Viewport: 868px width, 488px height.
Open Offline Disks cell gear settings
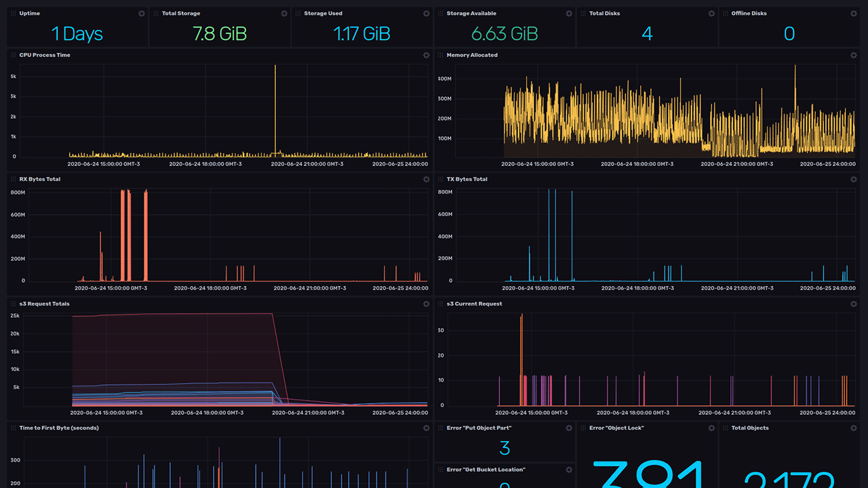click(x=854, y=14)
